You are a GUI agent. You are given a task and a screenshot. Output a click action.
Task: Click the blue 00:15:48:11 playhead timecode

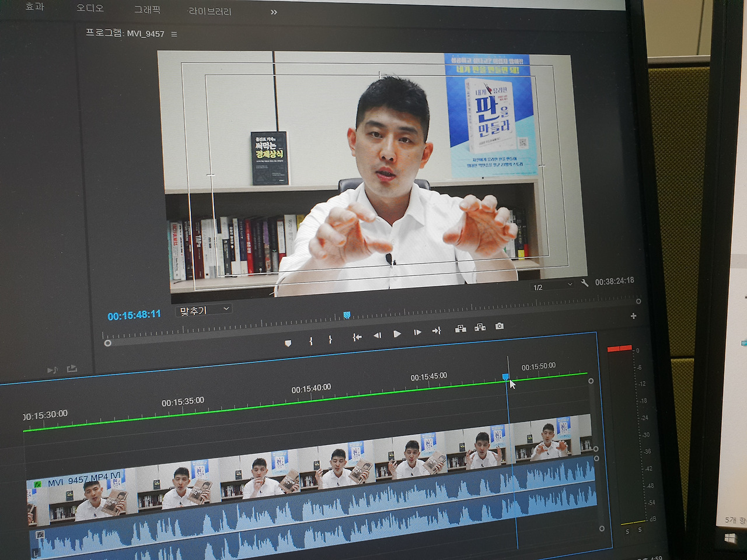click(x=134, y=315)
